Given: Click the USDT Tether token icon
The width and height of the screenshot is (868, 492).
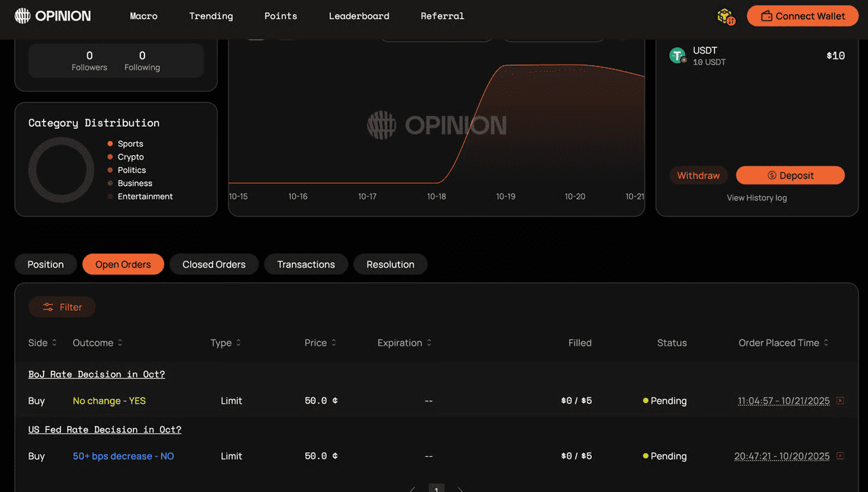Looking at the screenshot, I should click(677, 56).
